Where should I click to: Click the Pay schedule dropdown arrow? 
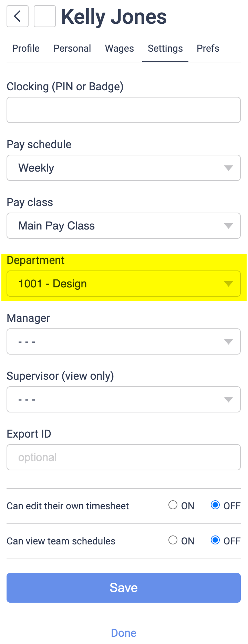(228, 168)
